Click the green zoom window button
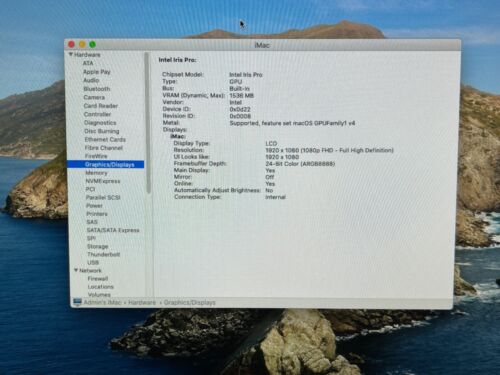Image resolution: width=500 pixels, height=375 pixels. [x=93, y=44]
